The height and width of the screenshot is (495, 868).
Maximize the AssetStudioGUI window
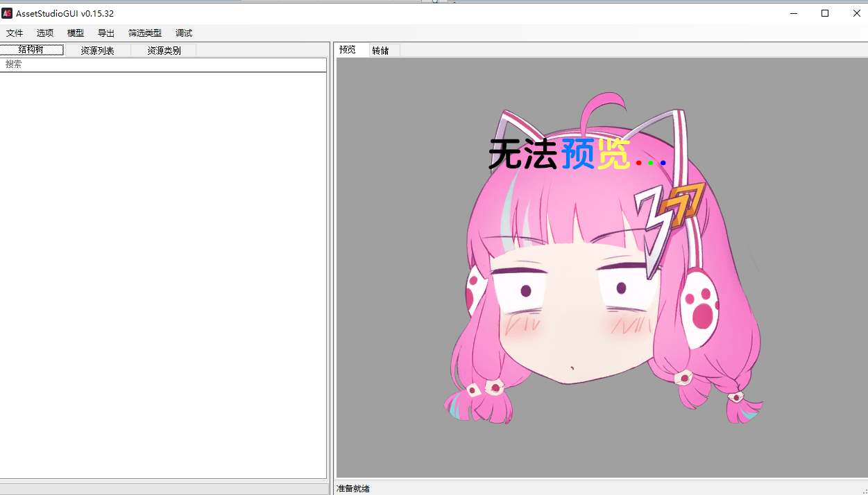click(x=825, y=13)
